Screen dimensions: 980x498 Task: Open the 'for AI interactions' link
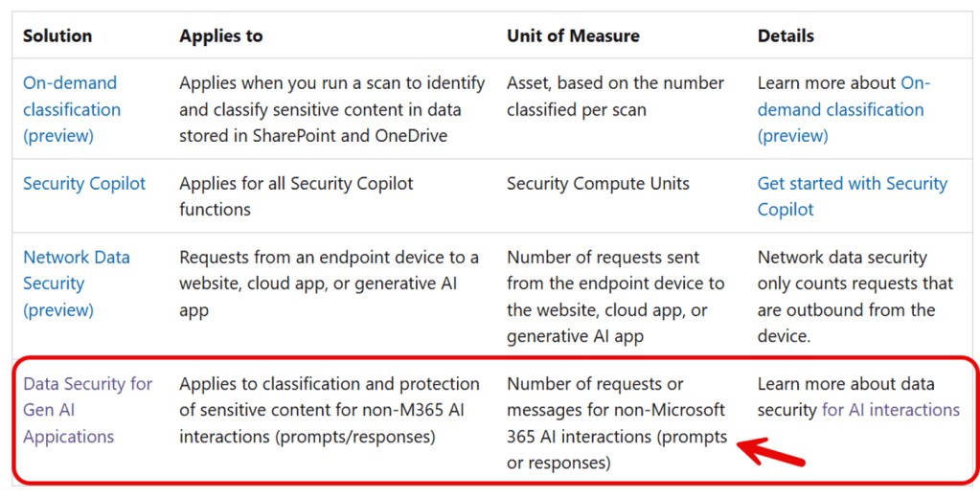pyautogui.click(x=890, y=410)
